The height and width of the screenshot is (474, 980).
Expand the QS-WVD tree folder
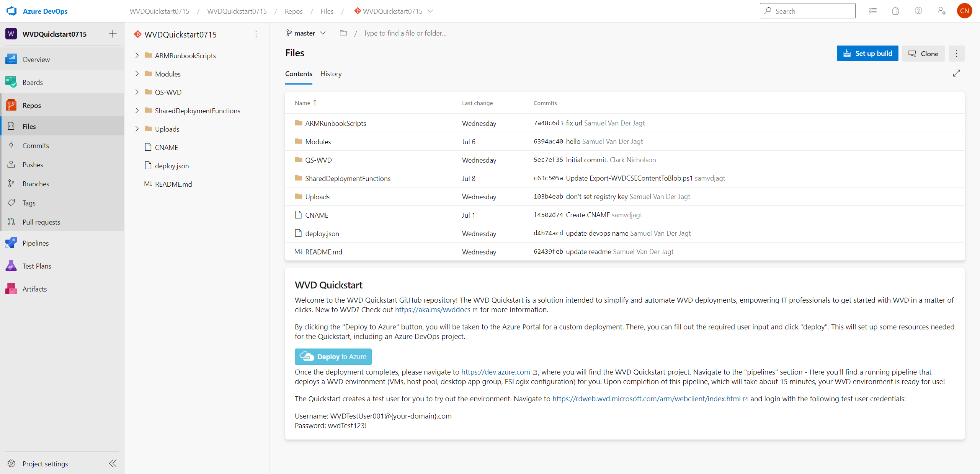(x=137, y=92)
